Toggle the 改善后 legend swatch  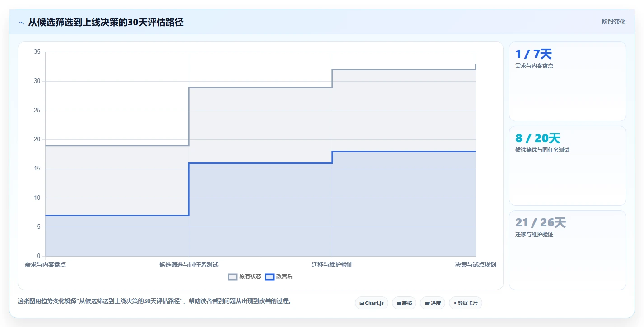click(x=270, y=277)
